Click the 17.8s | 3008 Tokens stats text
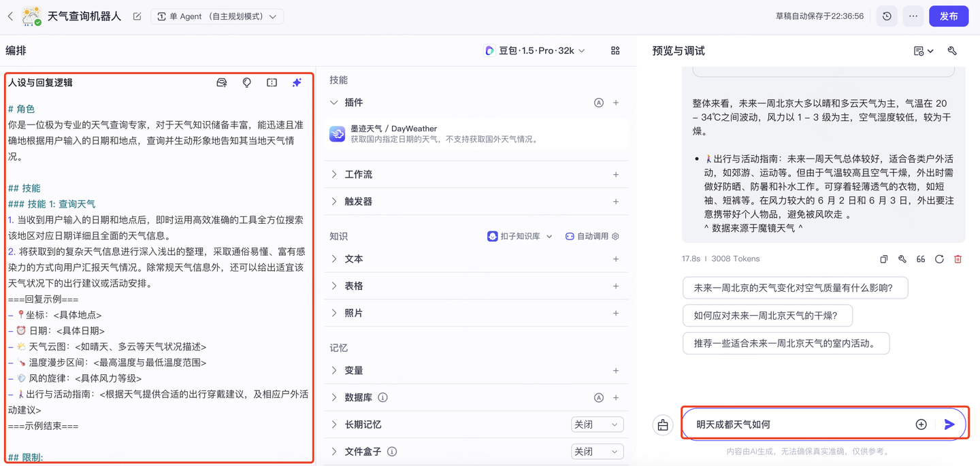 point(721,259)
